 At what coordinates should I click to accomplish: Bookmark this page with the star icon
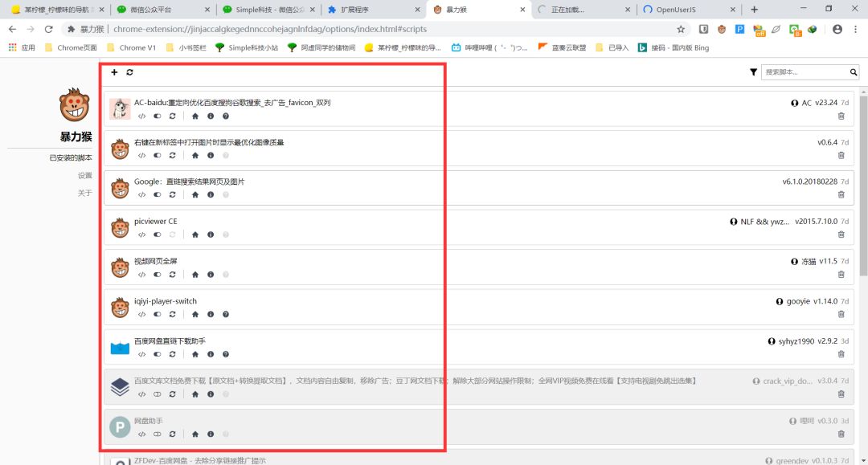pyautogui.click(x=681, y=29)
